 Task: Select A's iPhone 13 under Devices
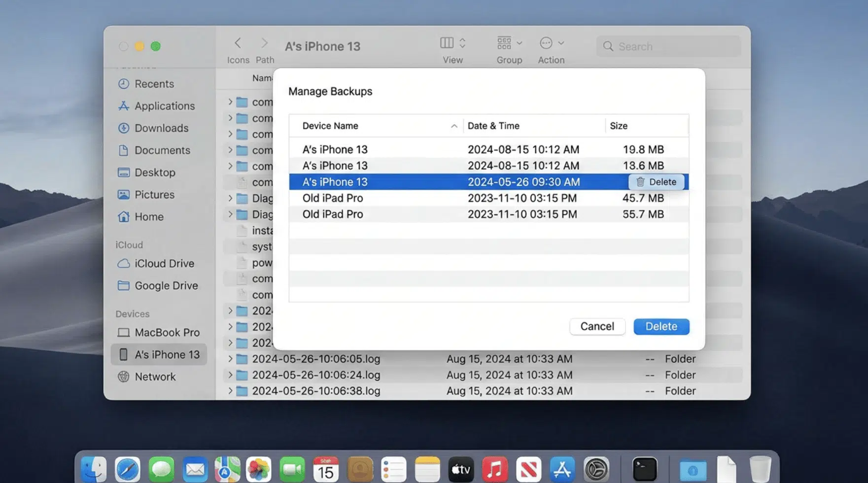pyautogui.click(x=159, y=354)
